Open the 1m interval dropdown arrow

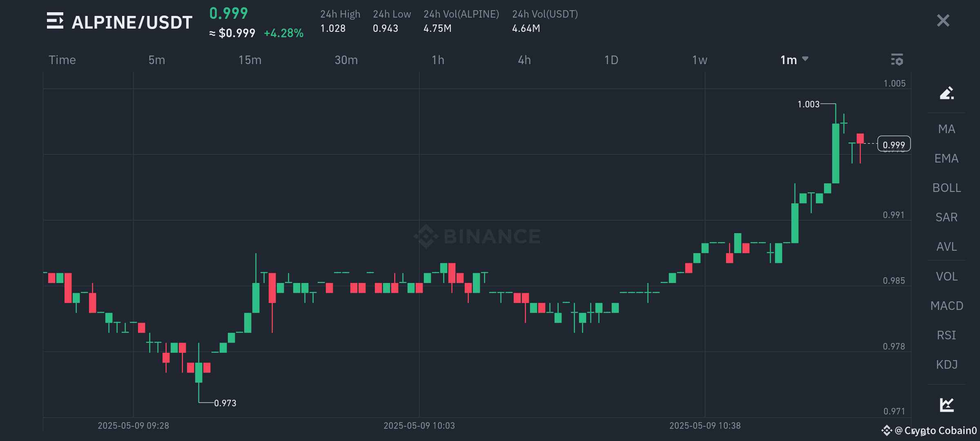(806, 59)
